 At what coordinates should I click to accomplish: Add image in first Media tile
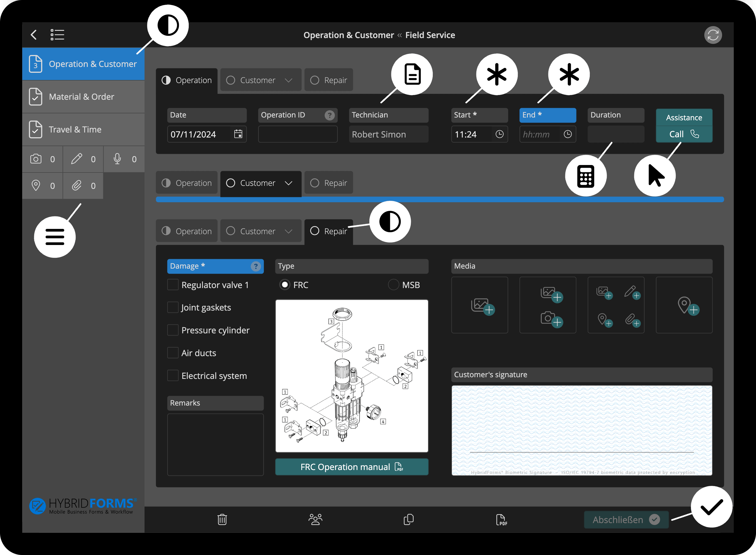pos(483,306)
